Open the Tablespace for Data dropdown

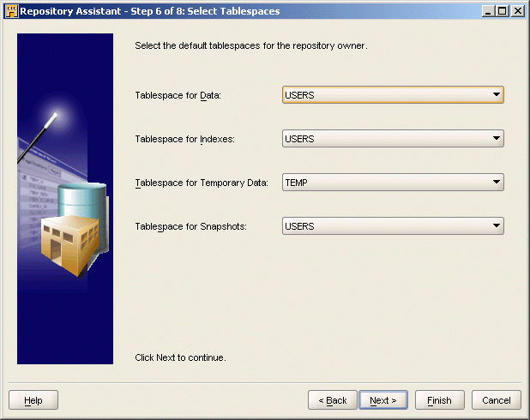393,95
